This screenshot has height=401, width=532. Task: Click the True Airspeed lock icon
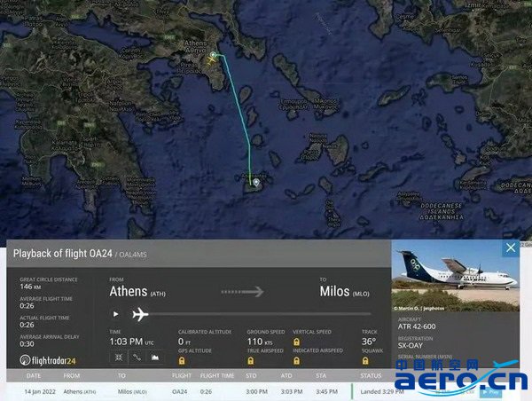(251, 360)
